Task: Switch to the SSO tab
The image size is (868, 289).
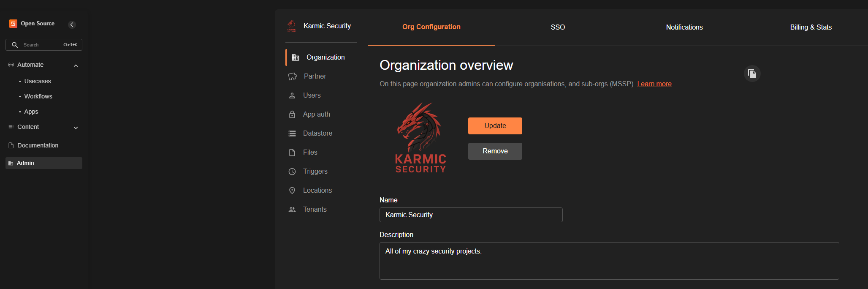Action: [558, 27]
